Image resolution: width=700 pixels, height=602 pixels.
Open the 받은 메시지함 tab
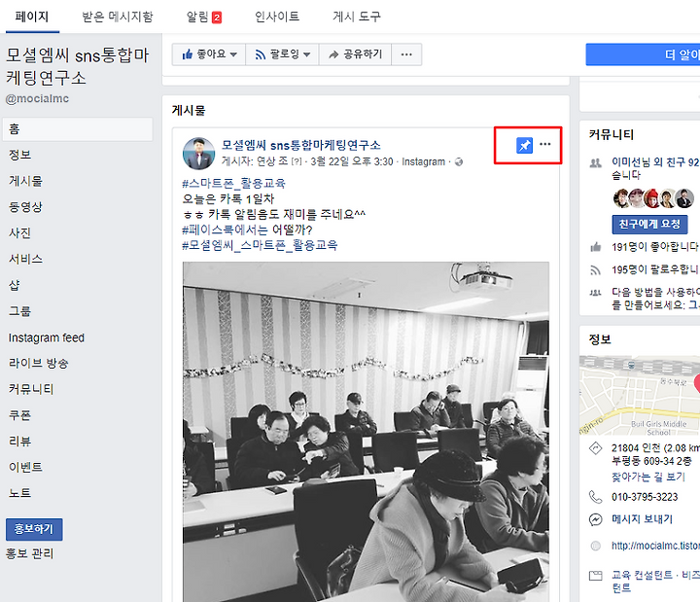point(118,17)
